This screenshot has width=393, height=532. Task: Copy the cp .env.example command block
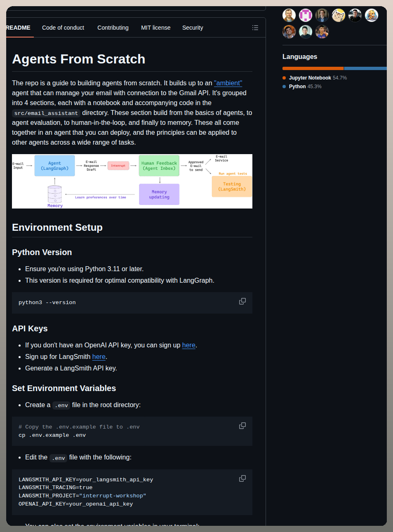(242, 426)
